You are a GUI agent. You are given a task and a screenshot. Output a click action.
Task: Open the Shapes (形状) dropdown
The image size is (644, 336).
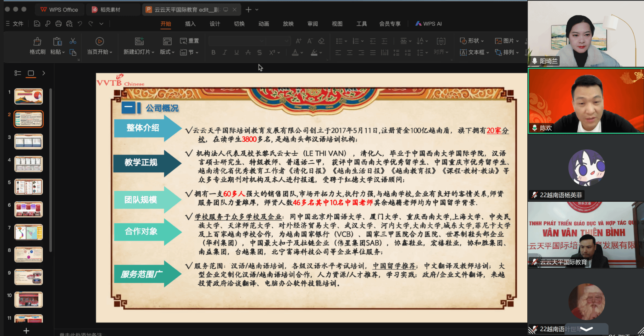click(472, 41)
